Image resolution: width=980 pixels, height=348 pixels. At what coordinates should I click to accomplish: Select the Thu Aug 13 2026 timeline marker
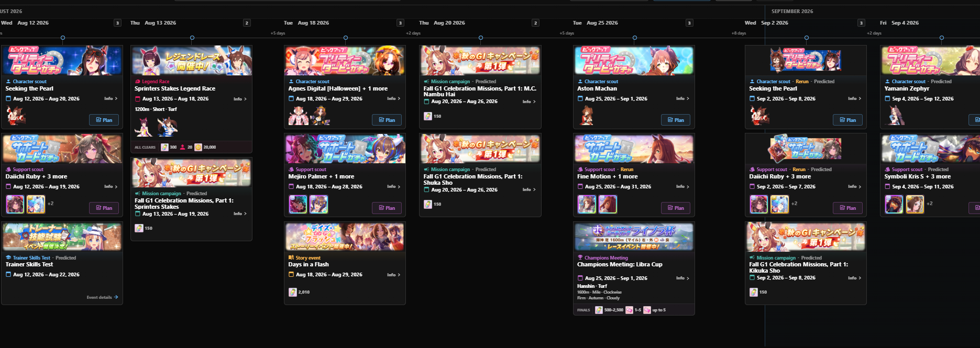point(192,38)
